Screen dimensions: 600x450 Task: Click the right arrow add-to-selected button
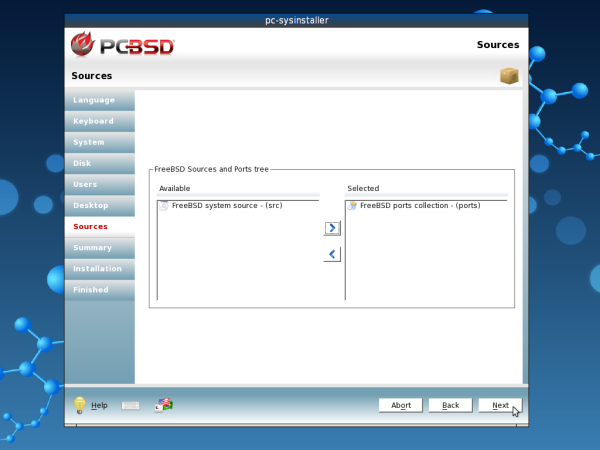pos(332,228)
